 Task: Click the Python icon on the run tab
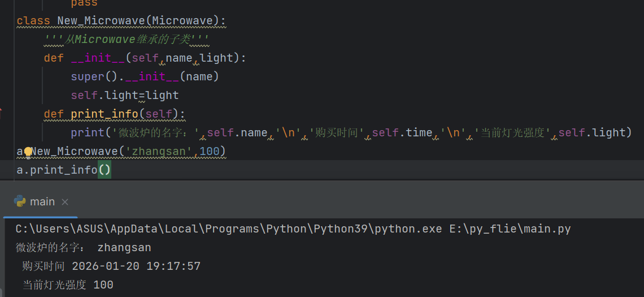coord(20,201)
